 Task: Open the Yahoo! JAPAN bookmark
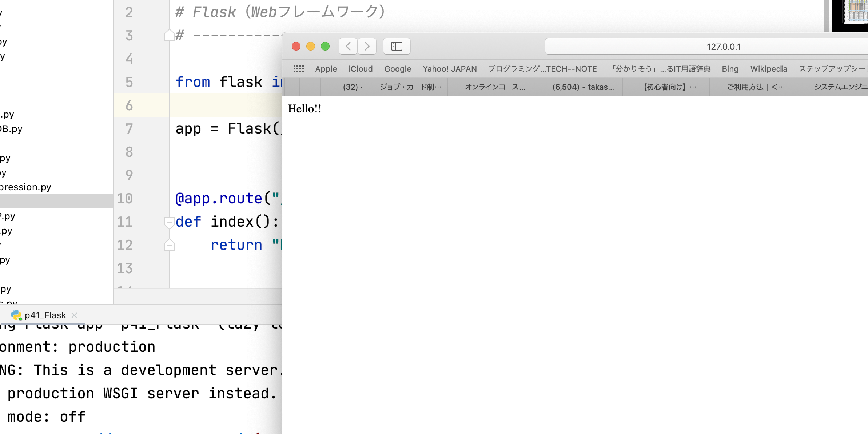point(449,69)
